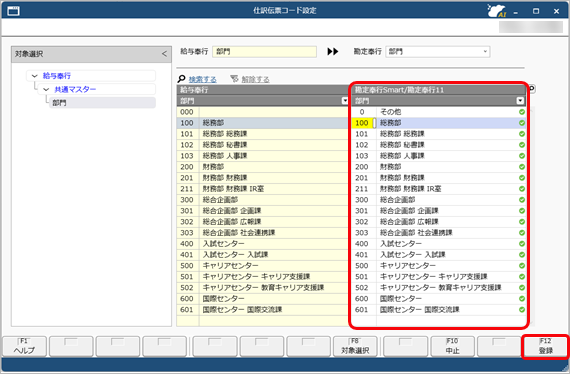The height and width of the screenshot is (374, 570).
Task: Click the green check icon for キャリアセンター 教育キャリア支援課
Action: (x=522, y=287)
